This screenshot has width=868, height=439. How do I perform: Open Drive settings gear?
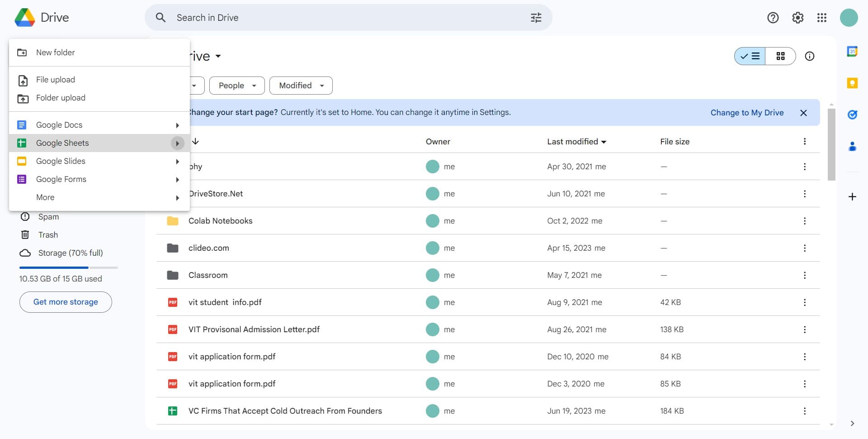[x=797, y=17]
